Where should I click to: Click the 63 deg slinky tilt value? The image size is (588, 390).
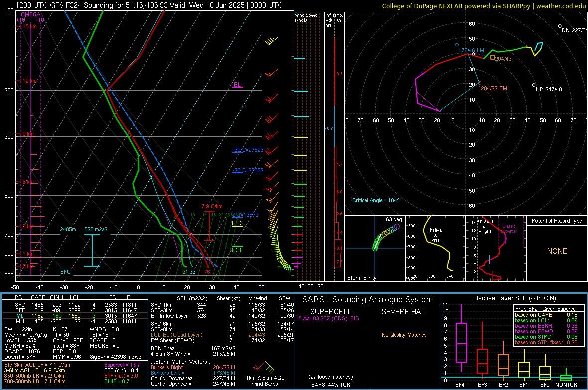(x=394, y=219)
